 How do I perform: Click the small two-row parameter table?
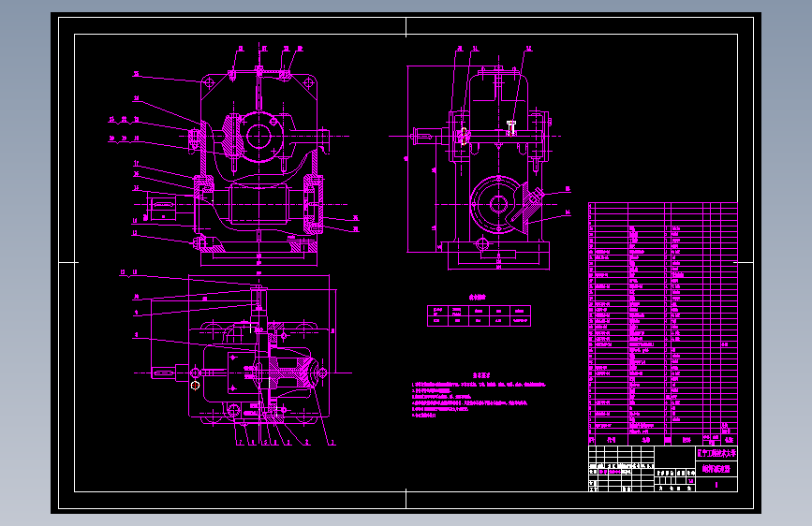pyautogui.click(x=479, y=315)
